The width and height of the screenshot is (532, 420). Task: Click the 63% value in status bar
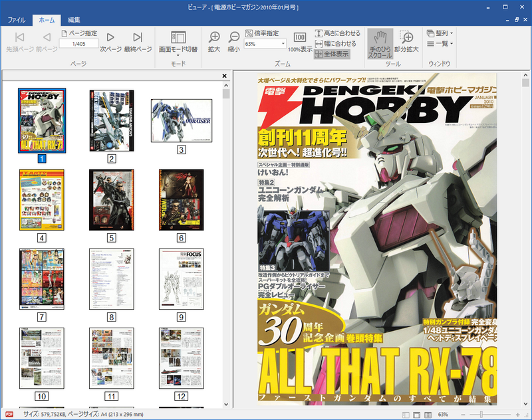click(443, 414)
